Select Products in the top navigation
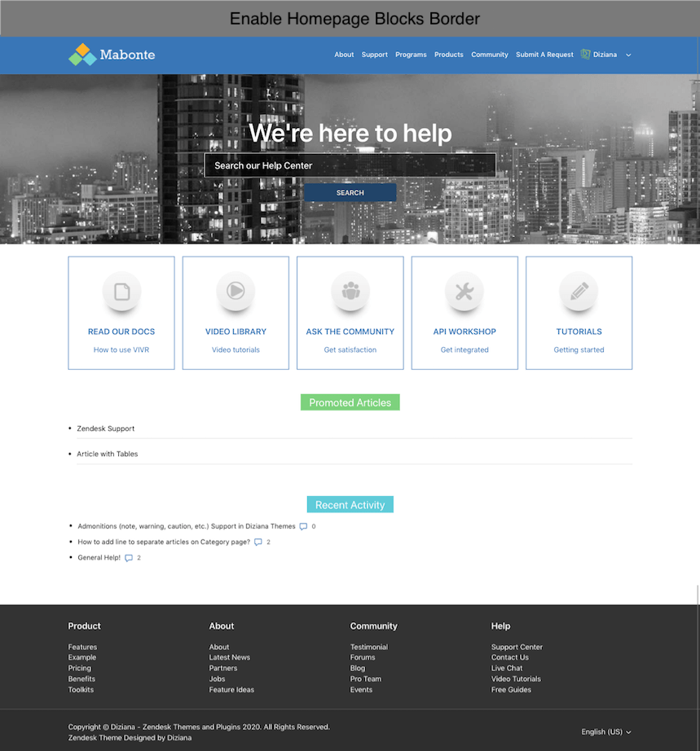The width and height of the screenshot is (700, 751). coord(448,55)
